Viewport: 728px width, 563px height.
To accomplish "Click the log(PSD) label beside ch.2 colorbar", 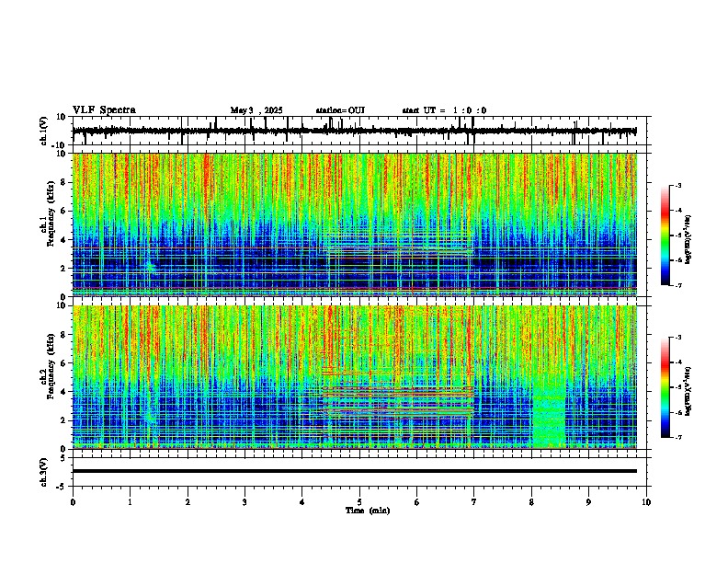I will [x=688, y=392].
